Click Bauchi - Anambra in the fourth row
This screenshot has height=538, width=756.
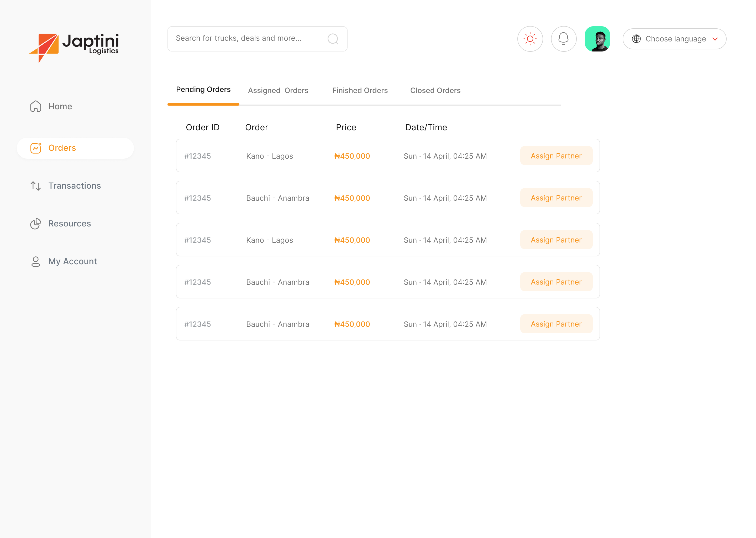[278, 282]
